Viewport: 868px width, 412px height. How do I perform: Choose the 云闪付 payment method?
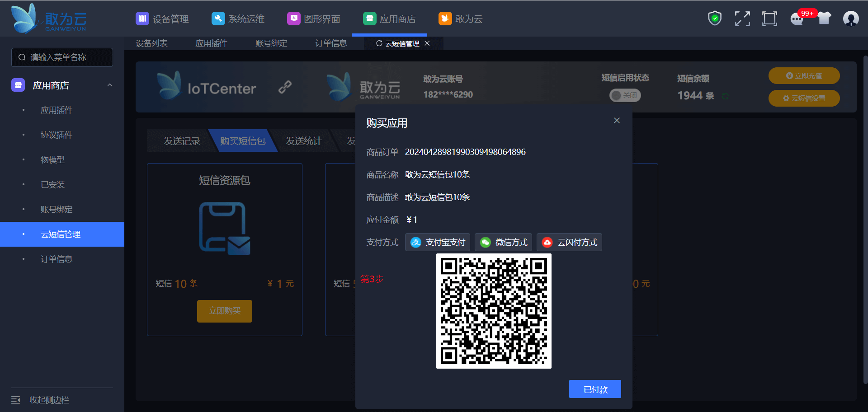point(569,243)
